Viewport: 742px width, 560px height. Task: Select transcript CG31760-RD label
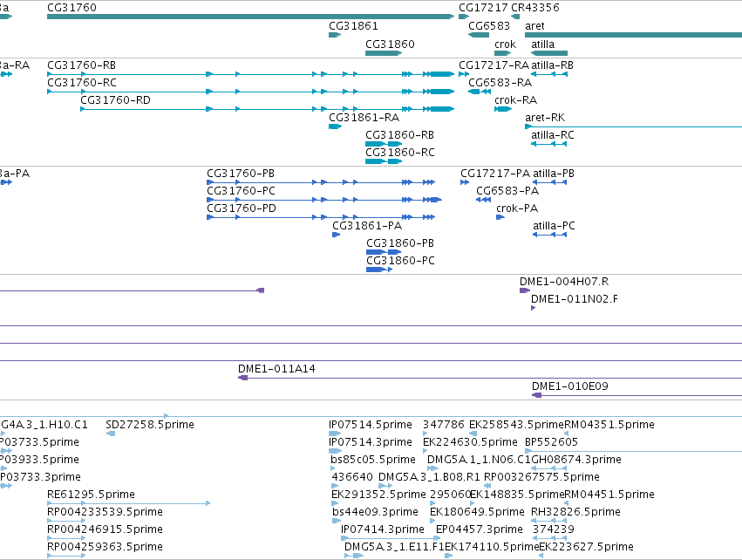115,100
